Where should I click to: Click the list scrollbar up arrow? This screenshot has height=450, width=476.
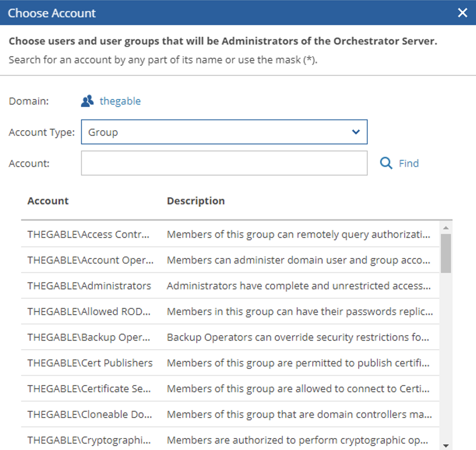(446, 228)
